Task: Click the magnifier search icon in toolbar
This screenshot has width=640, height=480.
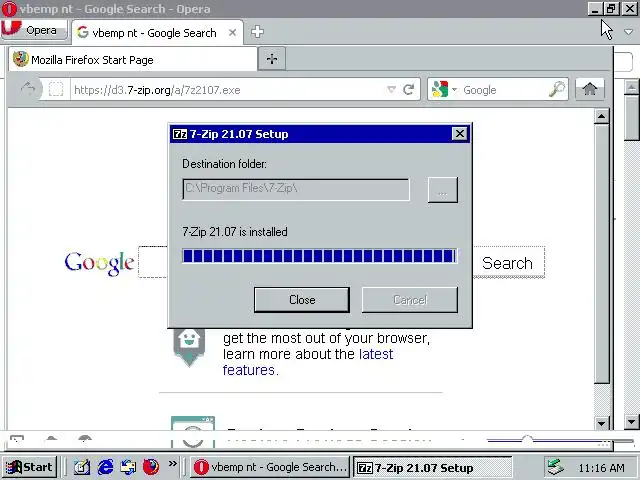Action: tap(557, 89)
